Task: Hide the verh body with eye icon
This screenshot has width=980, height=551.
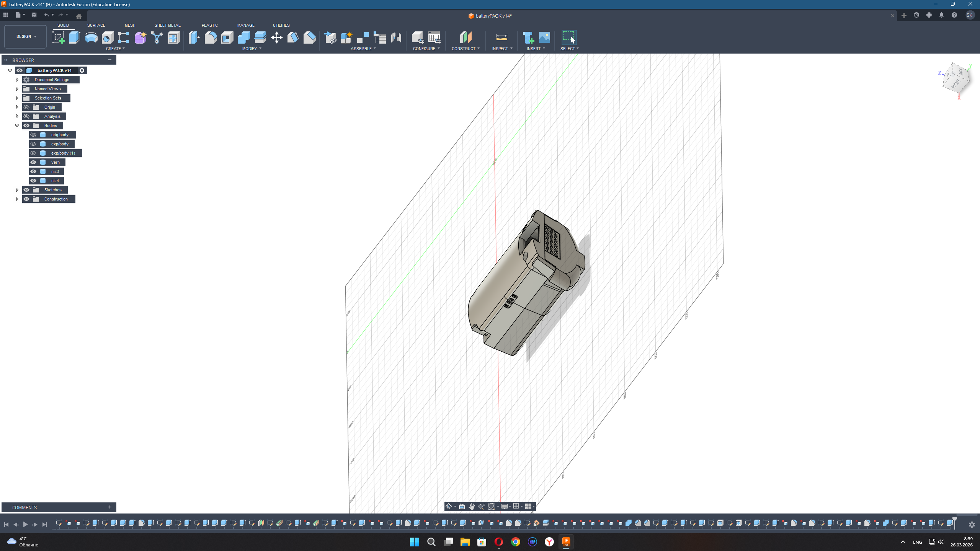Action: click(x=33, y=162)
